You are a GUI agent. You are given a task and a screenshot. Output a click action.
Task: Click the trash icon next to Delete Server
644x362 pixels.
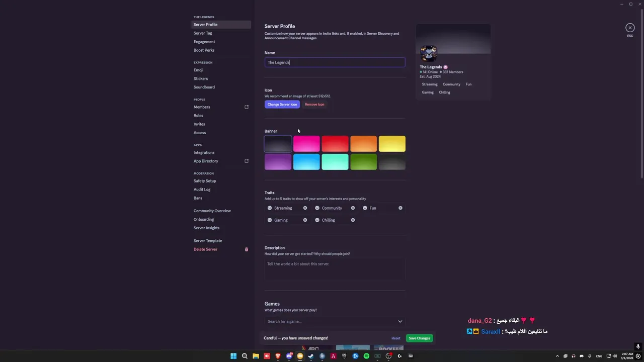click(247, 249)
